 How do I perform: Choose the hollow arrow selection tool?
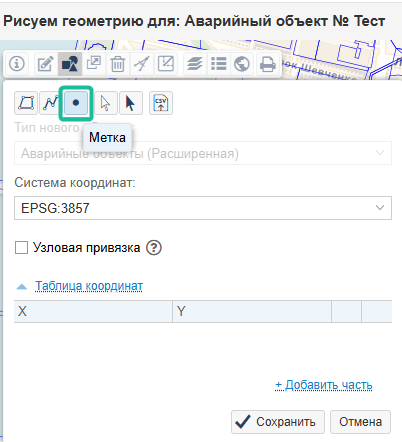[x=106, y=103]
